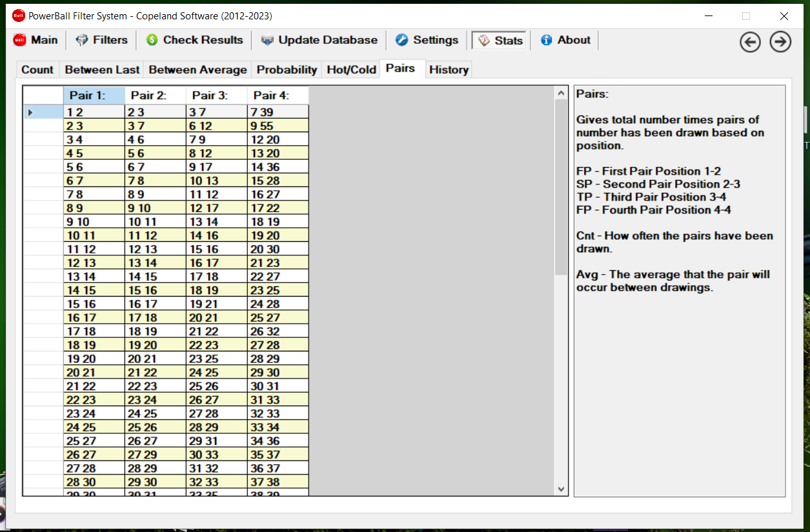The height and width of the screenshot is (532, 810).
Task: Select cell '12 20' in Pair 4 column
Action: coord(278,139)
